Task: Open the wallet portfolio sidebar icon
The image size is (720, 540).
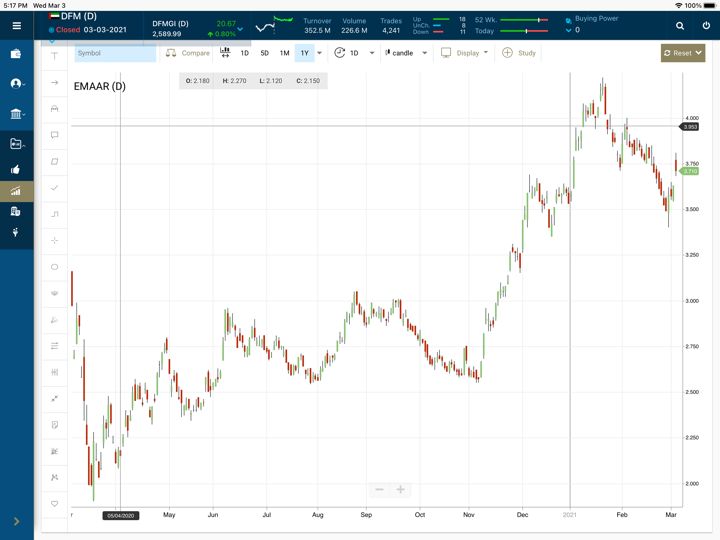Action: [16, 54]
